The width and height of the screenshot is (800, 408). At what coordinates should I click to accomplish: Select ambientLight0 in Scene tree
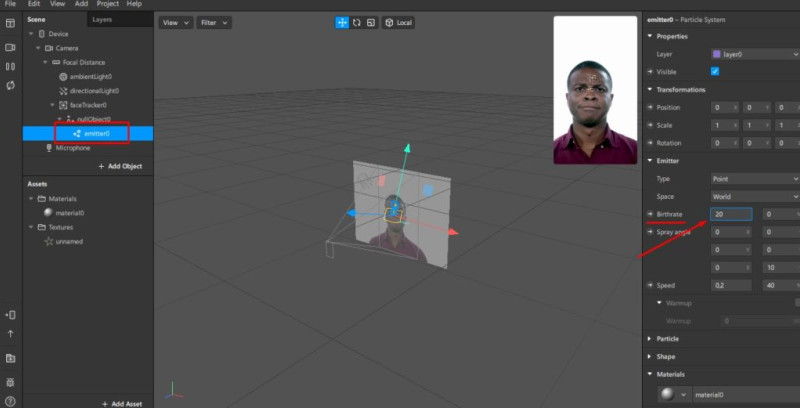coord(90,76)
